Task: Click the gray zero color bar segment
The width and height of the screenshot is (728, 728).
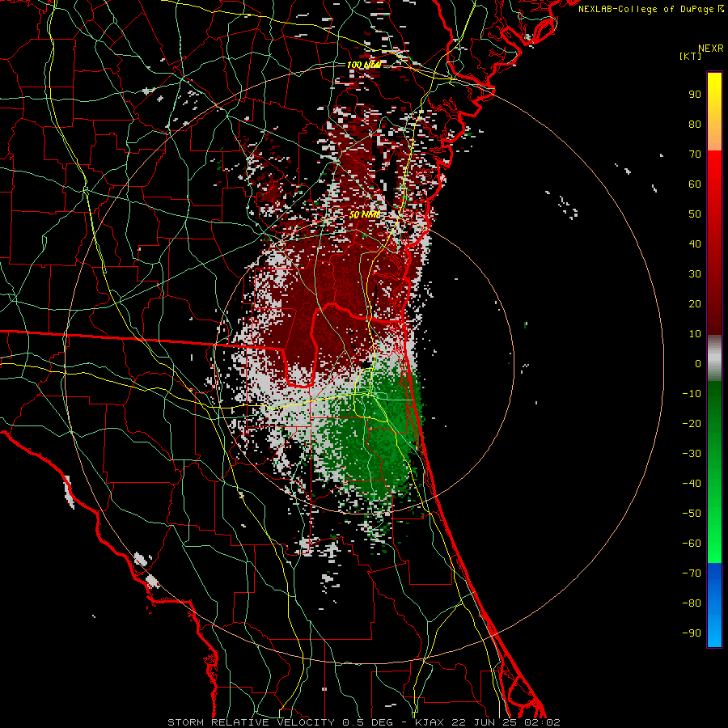Action: pyautogui.click(x=714, y=358)
